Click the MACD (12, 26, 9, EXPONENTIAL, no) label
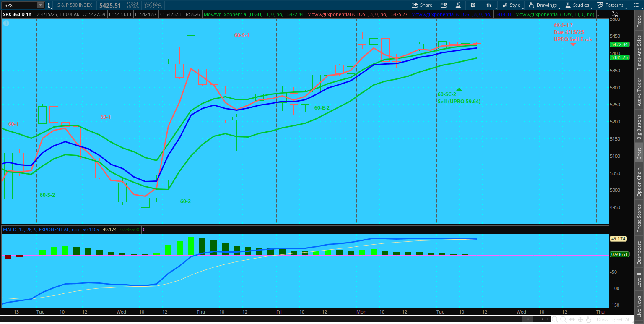 pyautogui.click(x=41, y=230)
